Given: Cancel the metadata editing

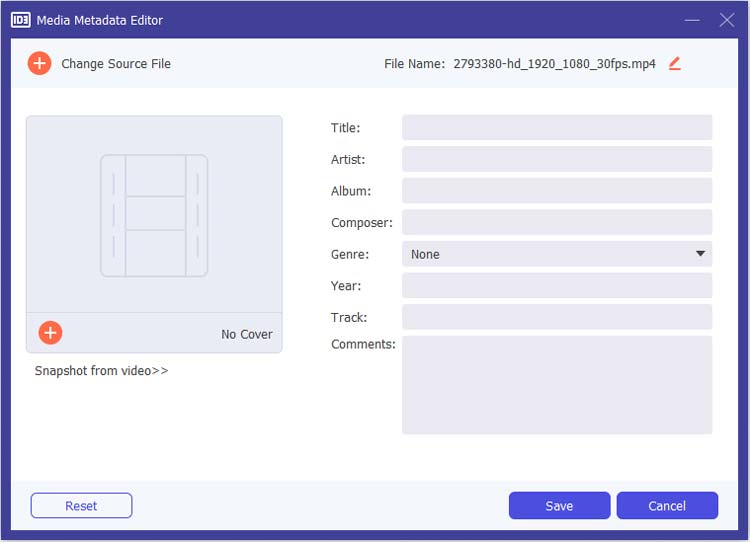Looking at the screenshot, I should [x=667, y=506].
